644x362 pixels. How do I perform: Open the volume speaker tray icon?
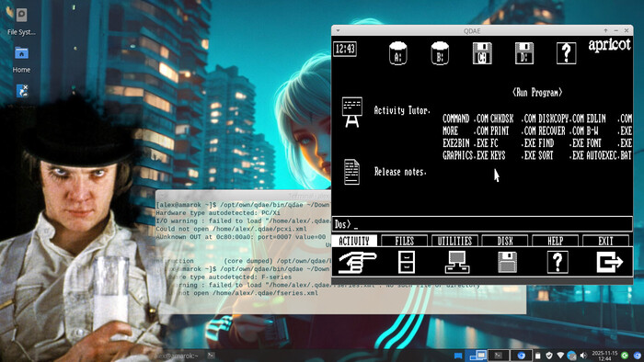[x=583, y=356]
